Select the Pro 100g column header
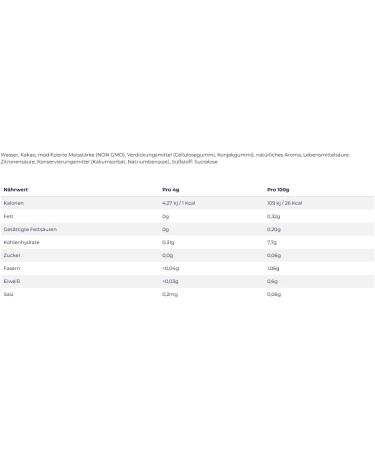The height and width of the screenshot is (450, 375). tap(278, 190)
